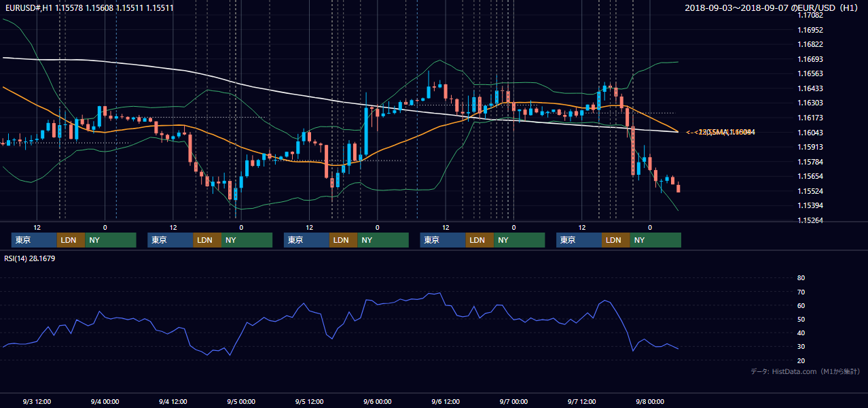
Task: Select the RSI scale value 20
Action: pos(801,361)
